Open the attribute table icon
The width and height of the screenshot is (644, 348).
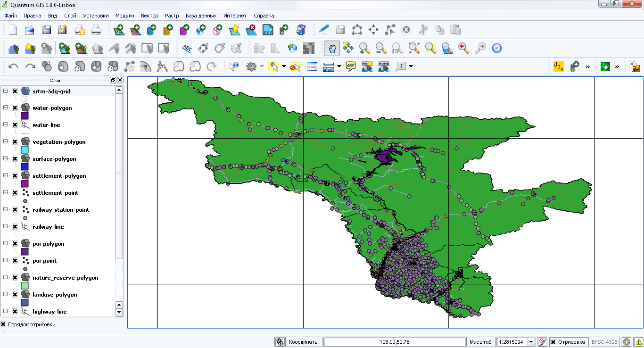pyautogui.click(x=312, y=66)
